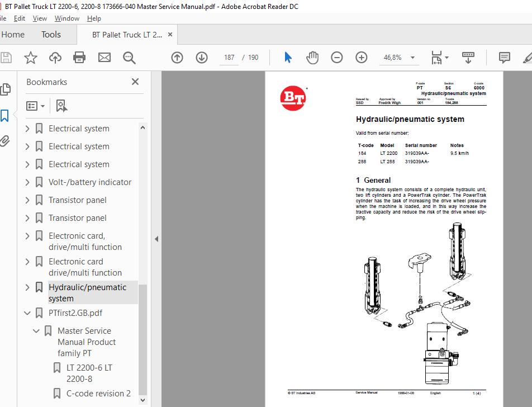Select the highlight pen tool

528,58
